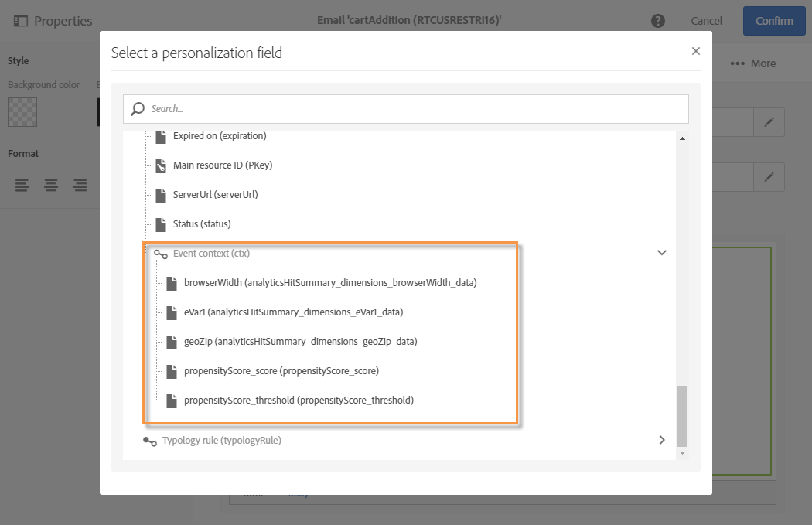The height and width of the screenshot is (525, 812).
Task: Click the upper pencil edit icon
Action: [x=769, y=122]
